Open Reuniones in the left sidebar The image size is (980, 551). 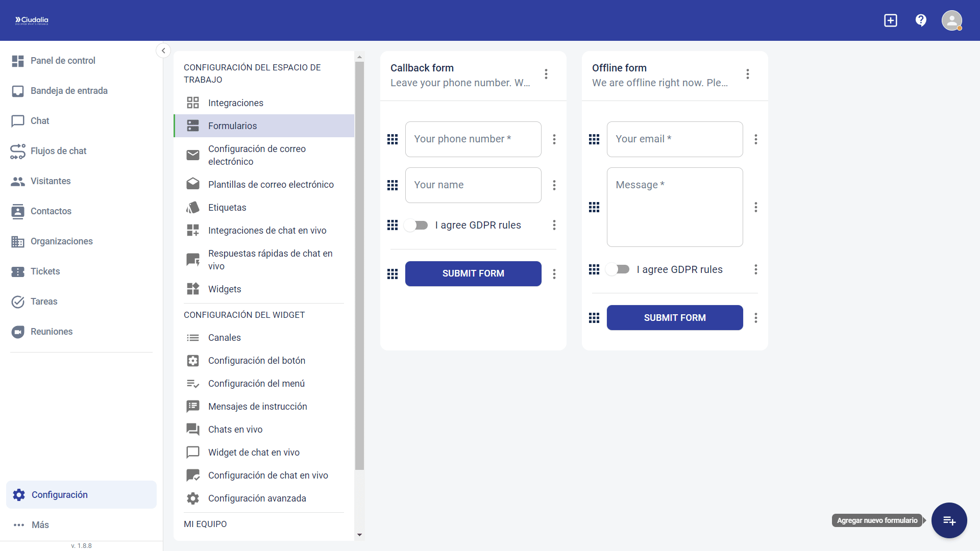[x=51, y=332]
